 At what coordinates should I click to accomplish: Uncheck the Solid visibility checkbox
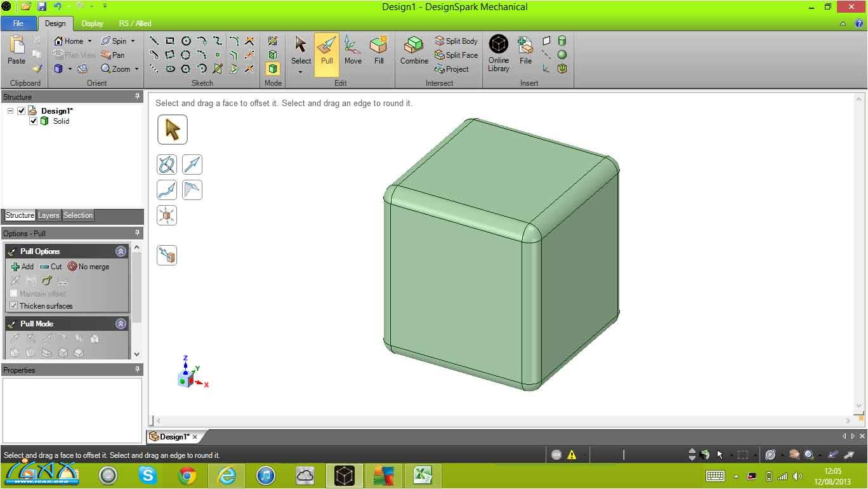pyautogui.click(x=34, y=121)
